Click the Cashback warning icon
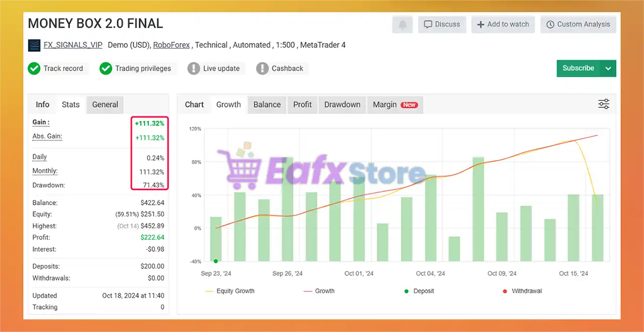This screenshot has height=332, width=644. [262, 69]
